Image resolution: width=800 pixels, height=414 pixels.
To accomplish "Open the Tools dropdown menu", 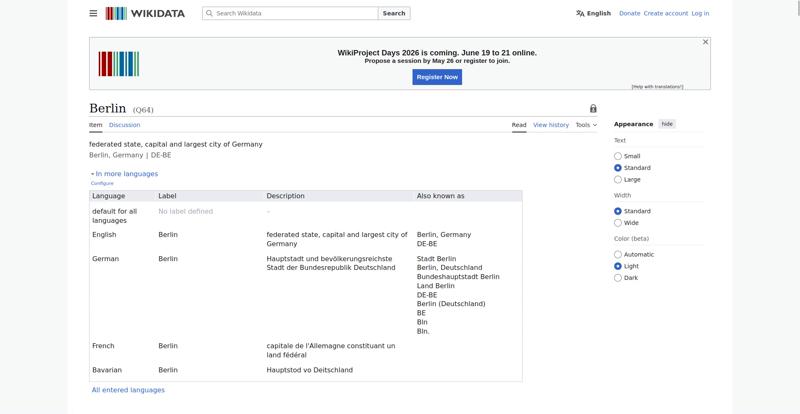I will click(586, 125).
